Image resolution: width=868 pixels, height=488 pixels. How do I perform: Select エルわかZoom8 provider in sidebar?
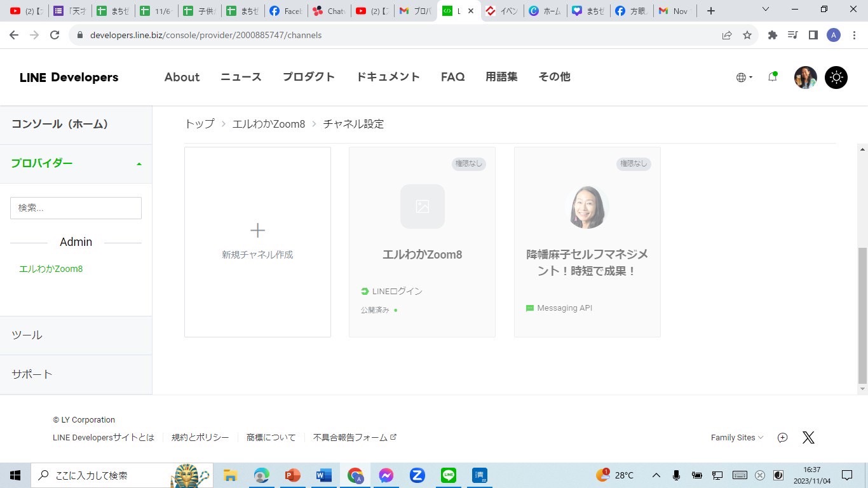click(51, 269)
